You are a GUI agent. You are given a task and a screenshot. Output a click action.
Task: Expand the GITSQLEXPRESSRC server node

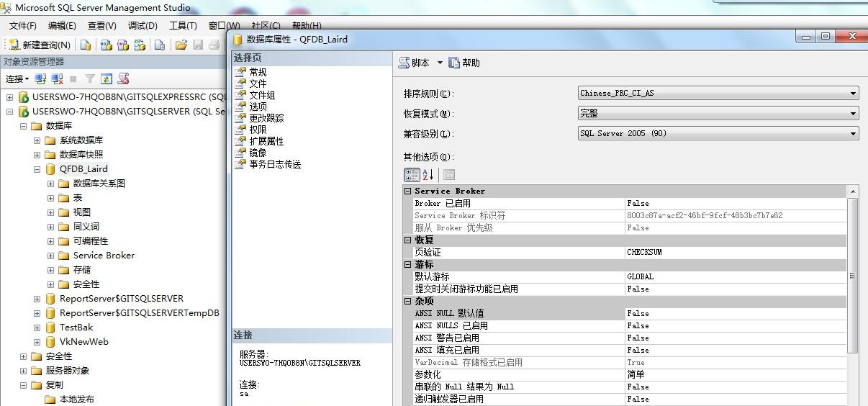(10, 97)
